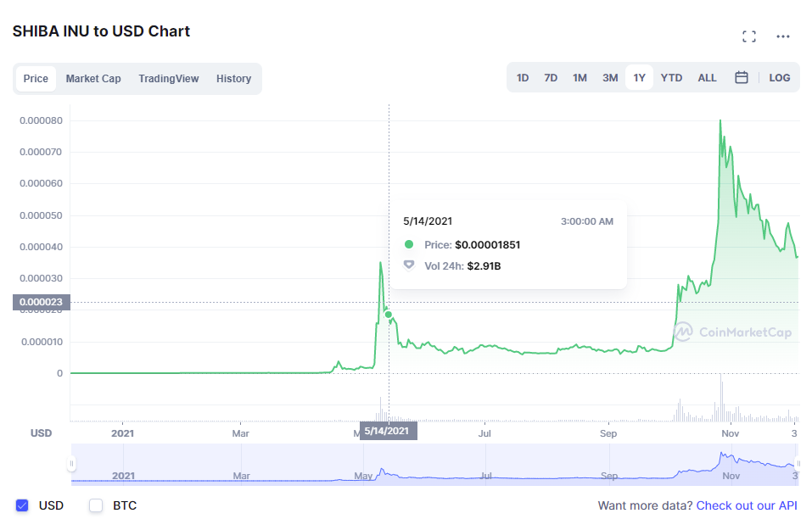Select the ALL time range

[707, 78]
